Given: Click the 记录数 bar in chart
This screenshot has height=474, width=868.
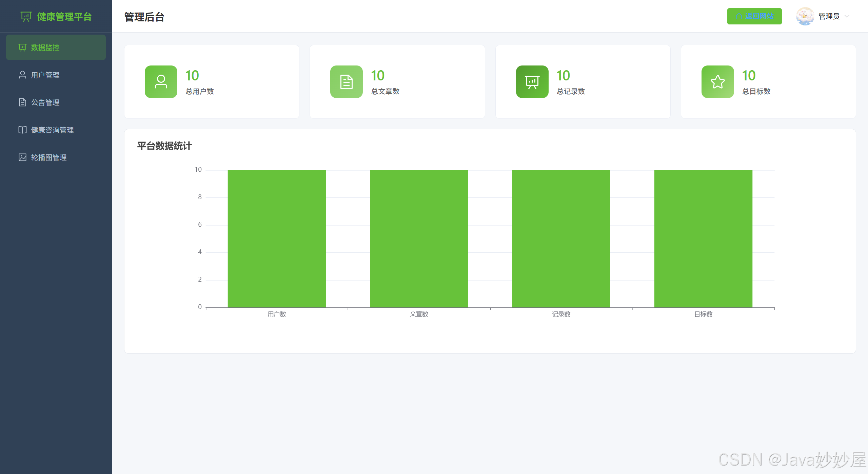Looking at the screenshot, I should click(561, 239).
